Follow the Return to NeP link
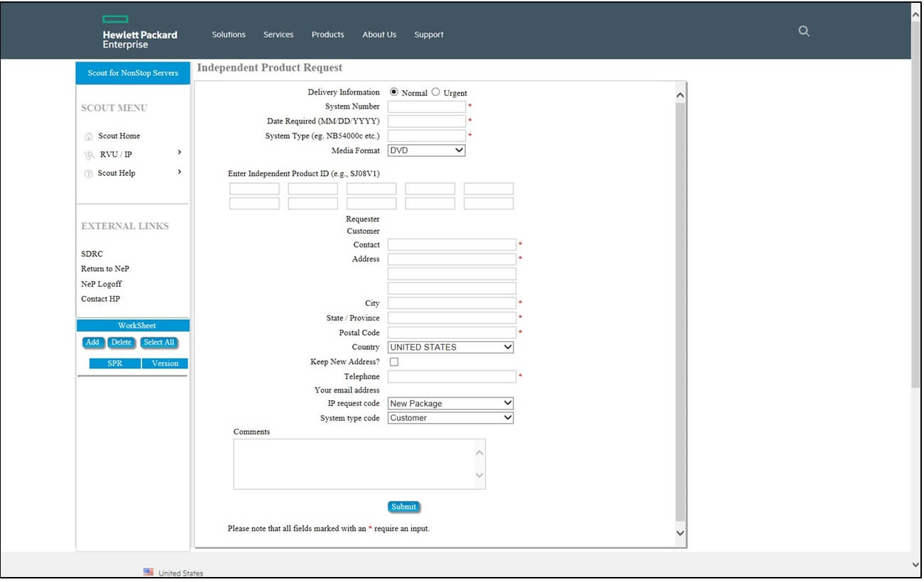Viewport: 924px width, 582px height. tap(105, 269)
